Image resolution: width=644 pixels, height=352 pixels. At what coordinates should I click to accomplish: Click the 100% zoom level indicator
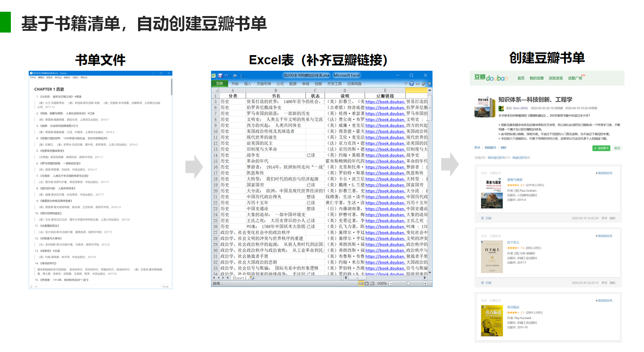pyautogui.click(x=382, y=283)
